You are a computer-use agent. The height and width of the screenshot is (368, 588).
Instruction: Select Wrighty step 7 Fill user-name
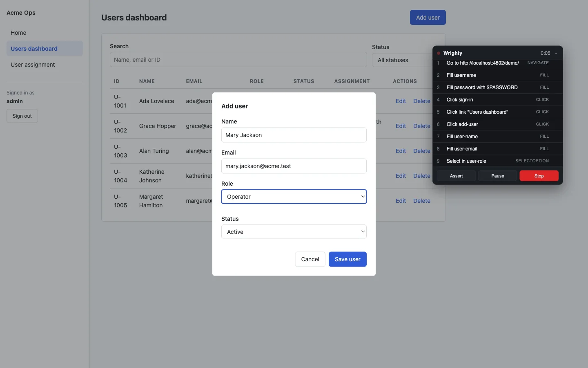(x=497, y=137)
